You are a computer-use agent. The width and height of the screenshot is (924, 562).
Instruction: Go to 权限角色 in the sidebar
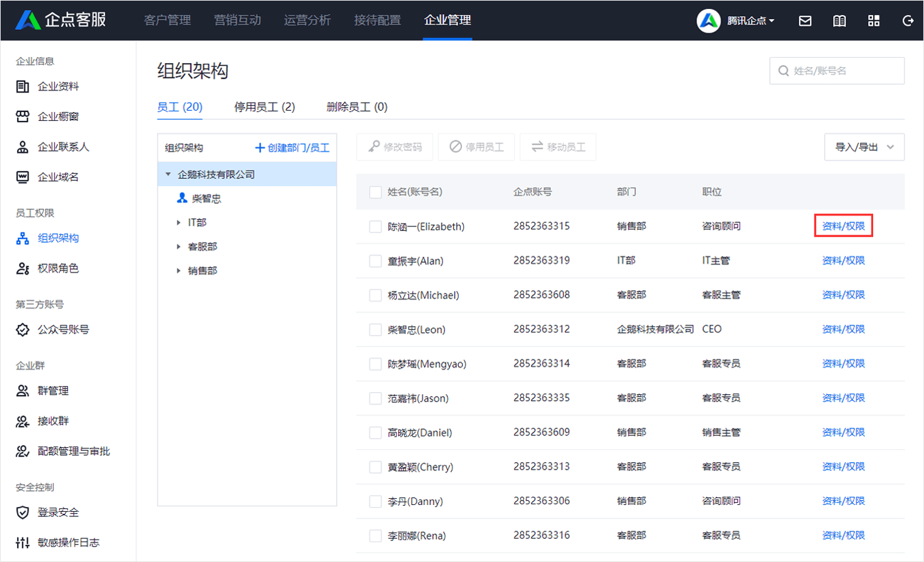coord(58,268)
